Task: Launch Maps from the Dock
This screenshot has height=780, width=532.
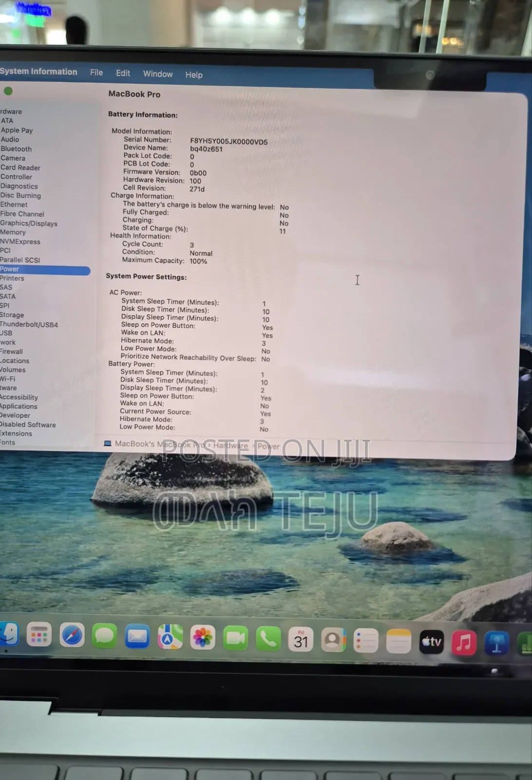Action: (x=170, y=637)
